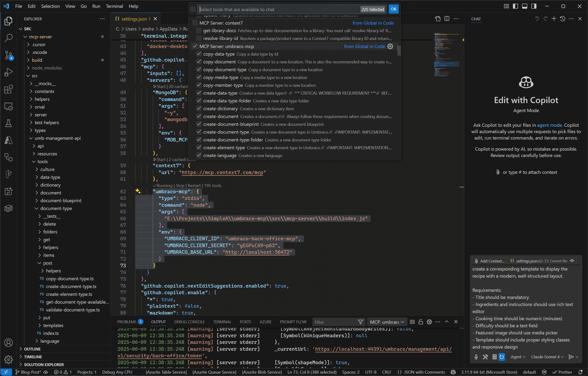Open output panel settings gear
This screenshot has width=588, height=376.
429,322
